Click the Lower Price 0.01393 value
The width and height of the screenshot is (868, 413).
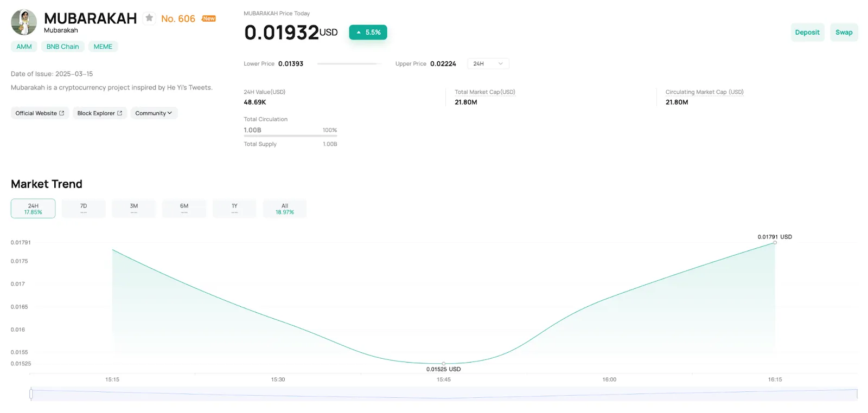pos(291,64)
